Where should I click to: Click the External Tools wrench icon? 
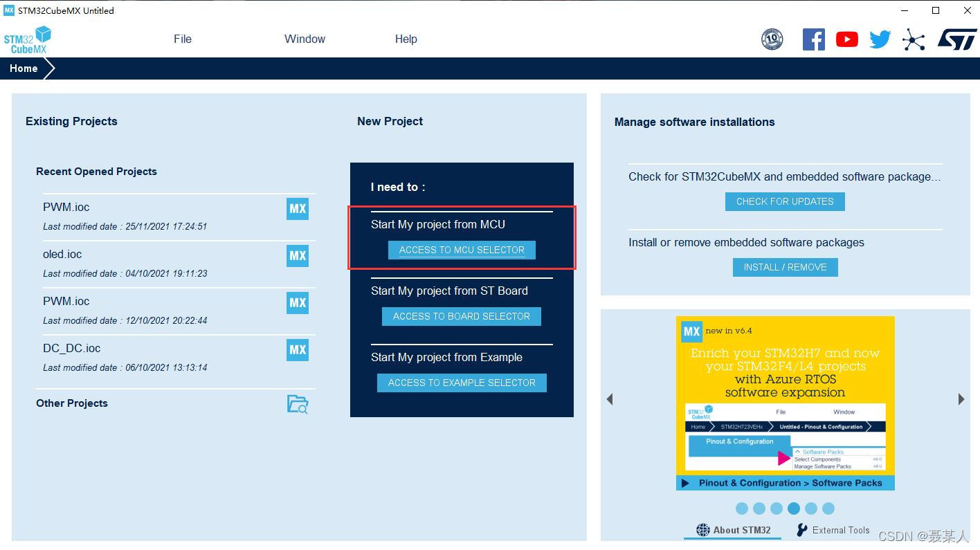(802, 530)
